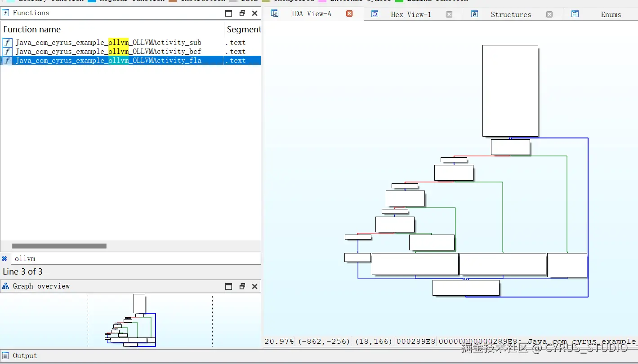Click the Functions panel title text
The width and height of the screenshot is (638, 364).
[x=31, y=13]
